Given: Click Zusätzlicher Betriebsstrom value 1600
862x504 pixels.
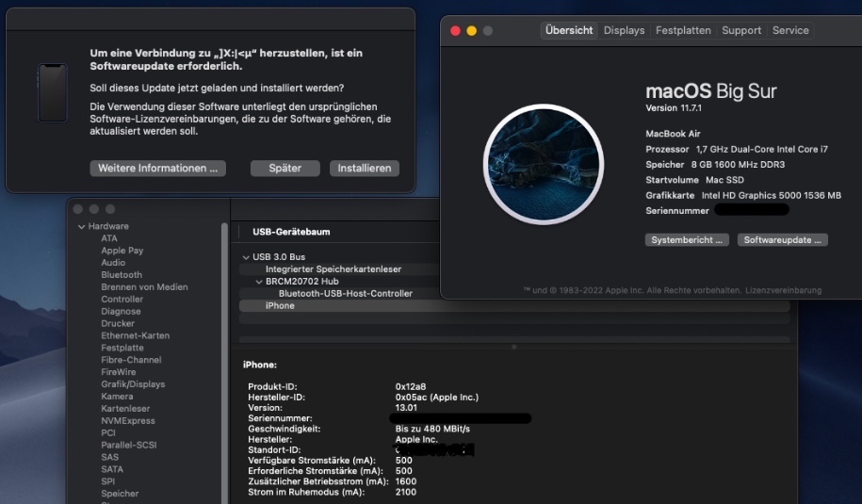Looking at the screenshot, I should pos(406,480).
